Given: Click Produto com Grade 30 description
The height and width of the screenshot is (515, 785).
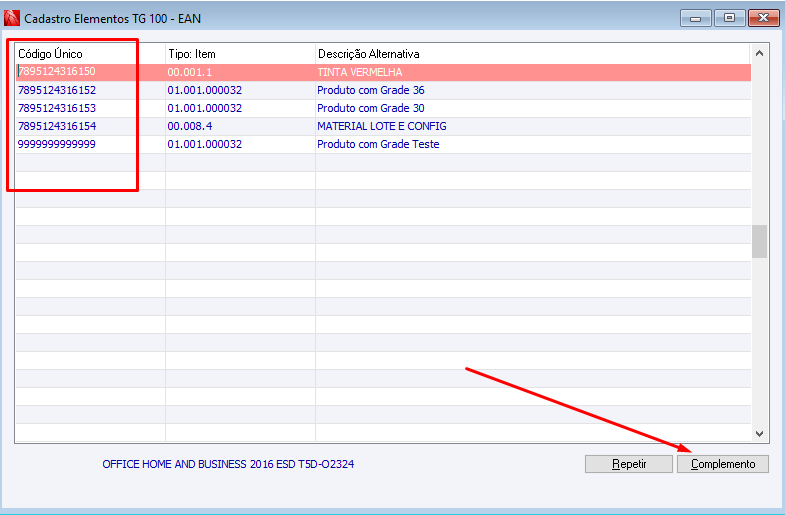Looking at the screenshot, I should click(370, 108).
